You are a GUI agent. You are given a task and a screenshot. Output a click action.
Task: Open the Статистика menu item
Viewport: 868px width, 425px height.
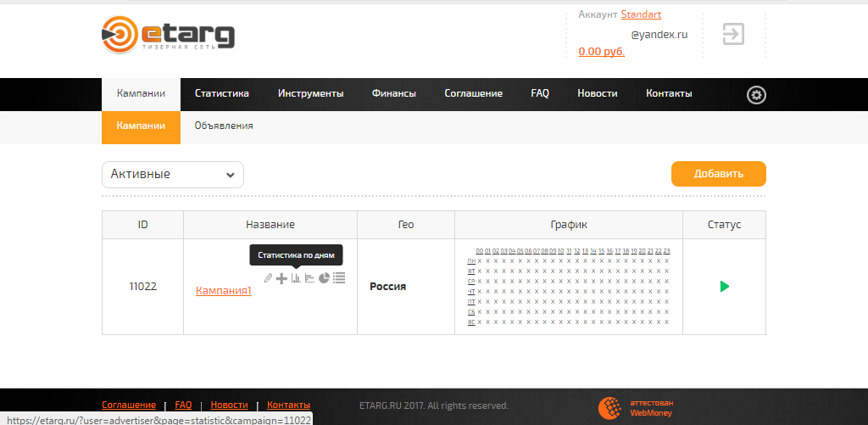point(222,94)
